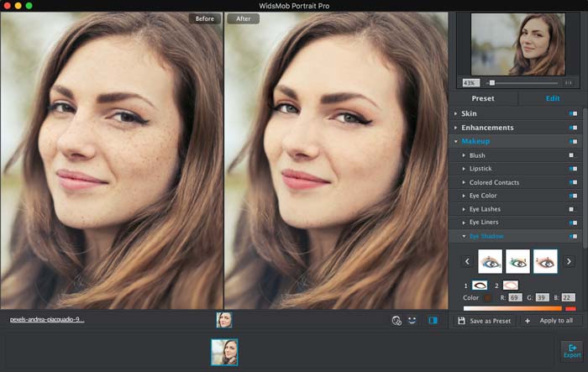Show next eye shadow styles arrow

pyautogui.click(x=570, y=262)
